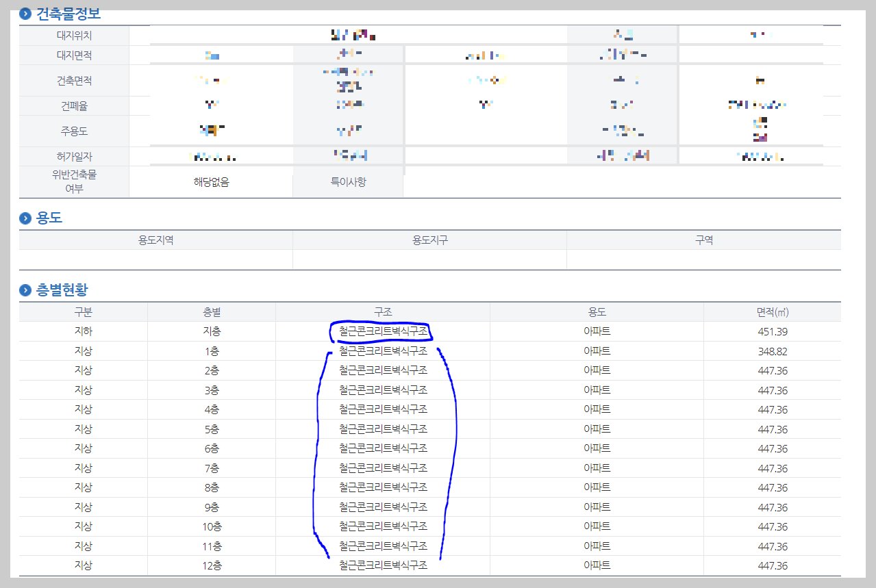
Task: Click the 구조 column header
Action: (x=383, y=312)
